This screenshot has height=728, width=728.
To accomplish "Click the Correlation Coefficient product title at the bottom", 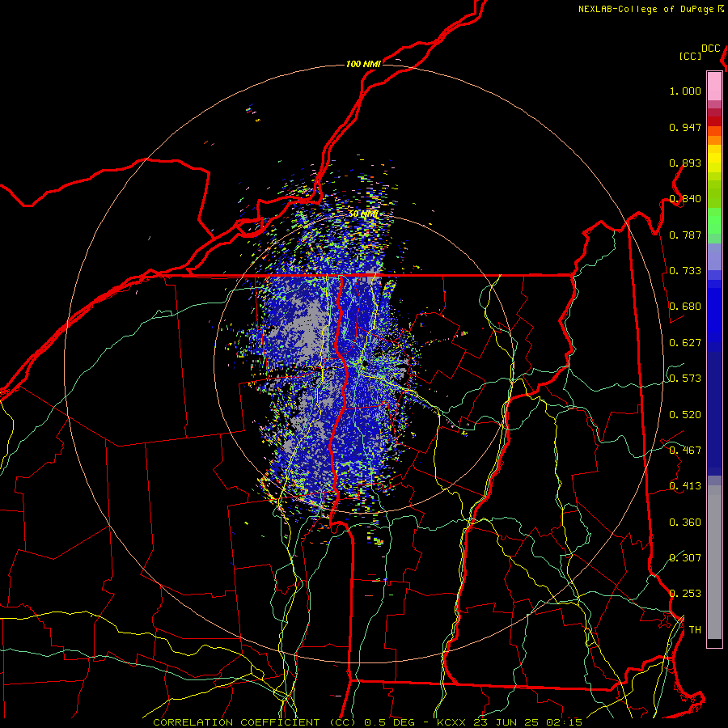I will coord(368,722).
